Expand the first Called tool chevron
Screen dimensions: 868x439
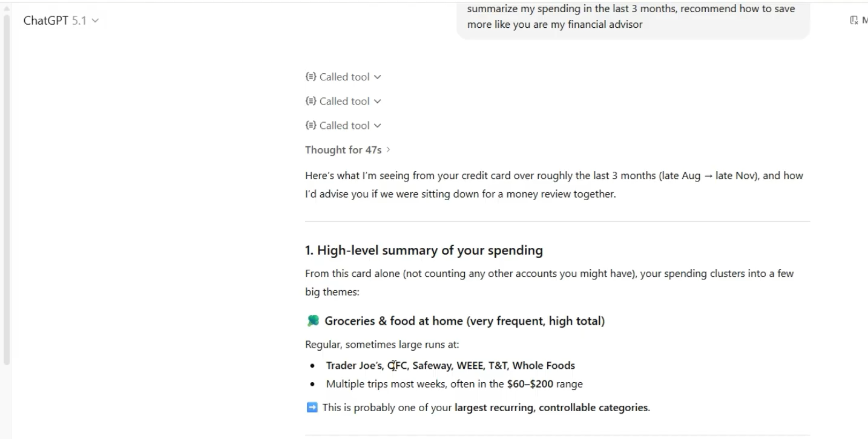(x=378, y=77)
